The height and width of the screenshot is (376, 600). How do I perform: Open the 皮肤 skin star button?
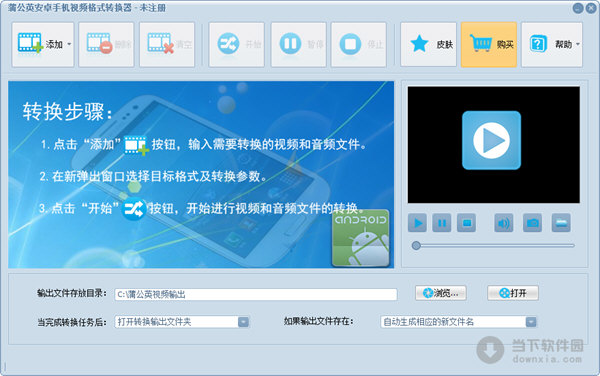(429, 45)
